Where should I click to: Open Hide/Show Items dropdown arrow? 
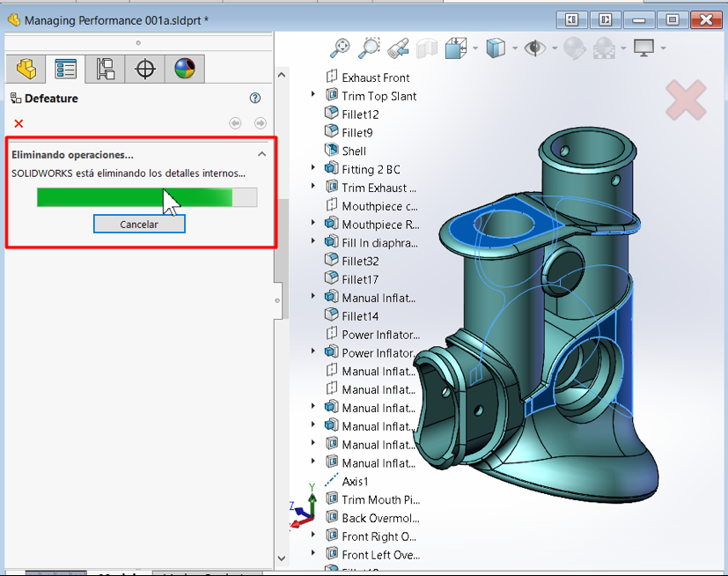[553, 48]
